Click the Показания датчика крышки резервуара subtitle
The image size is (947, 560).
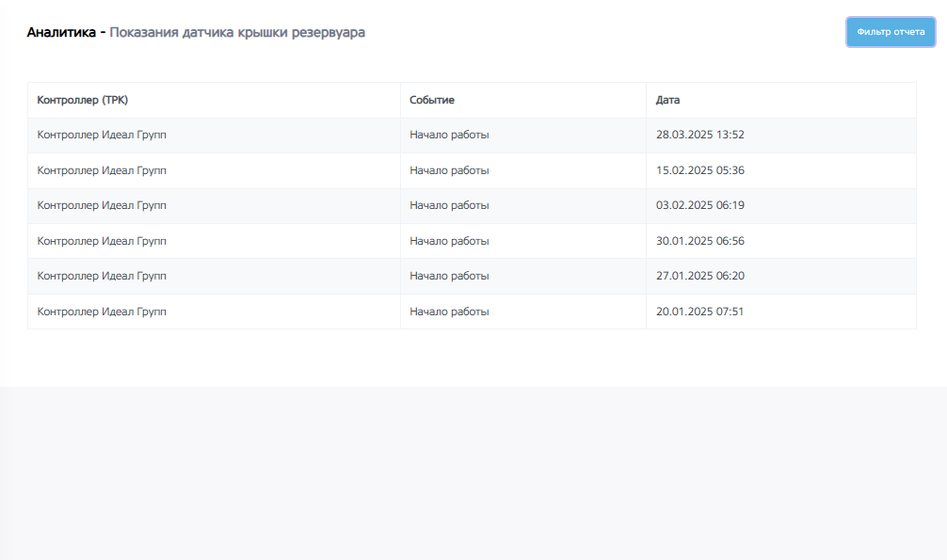[x=237, y=33]
